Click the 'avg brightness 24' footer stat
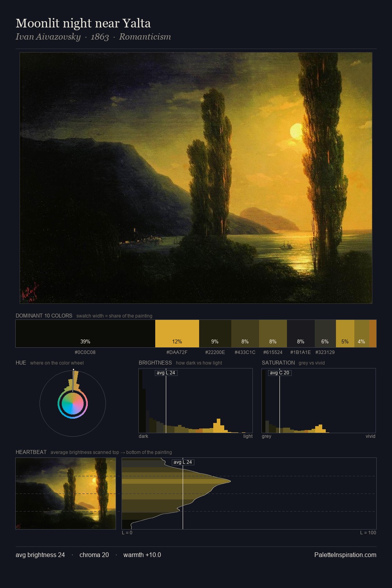 pos(40,555)
